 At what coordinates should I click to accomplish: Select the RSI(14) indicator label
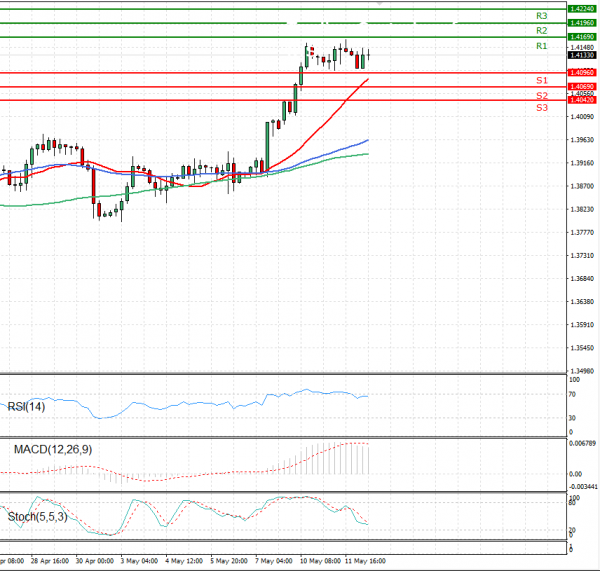(x=26, y=406)
